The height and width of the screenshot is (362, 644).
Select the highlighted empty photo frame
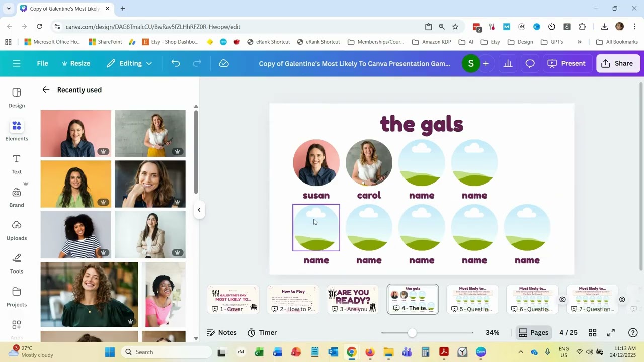coord(316,228)
